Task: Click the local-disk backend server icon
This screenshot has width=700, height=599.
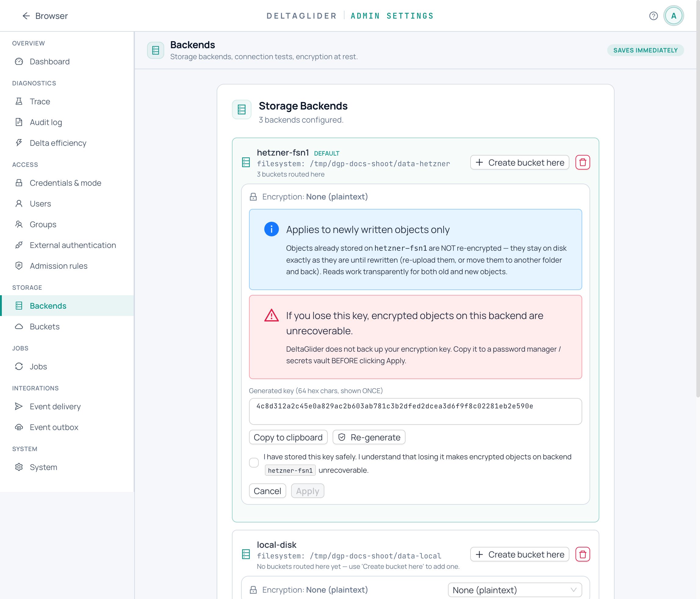Action: click(246, 554)
